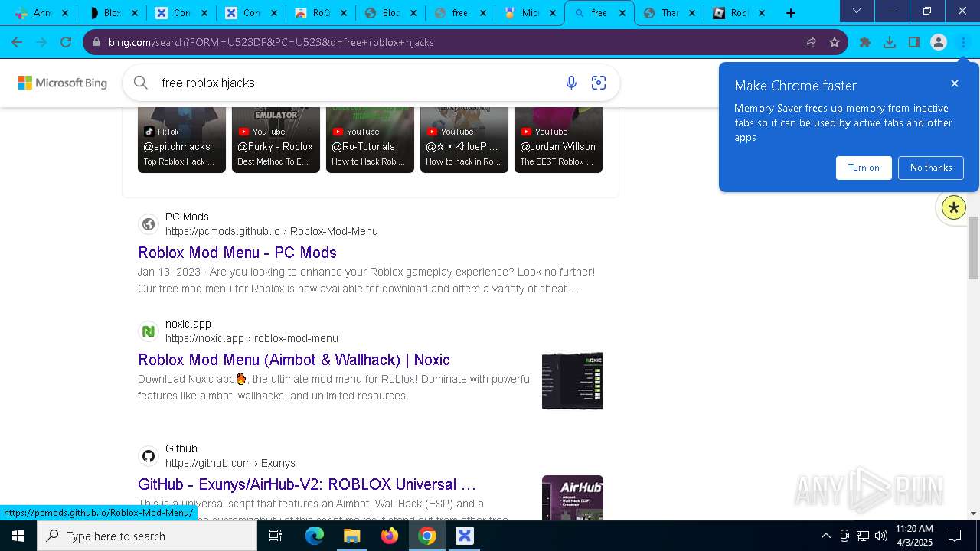Expand the tab search chevron
The image size is (980, 551).
pyautogui.click(x=857, y=11)
